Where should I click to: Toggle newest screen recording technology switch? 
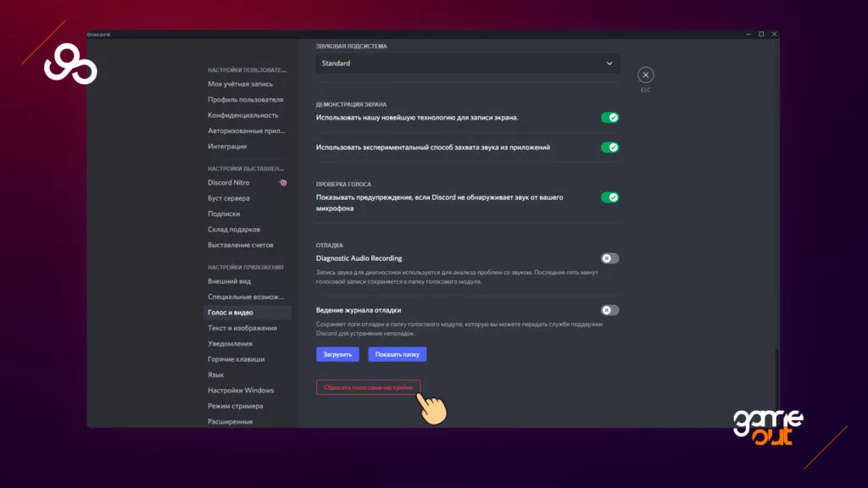click(609, 118)
